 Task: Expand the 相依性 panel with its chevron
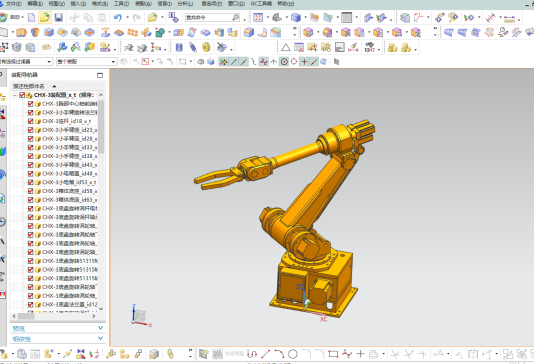pyautogui.click(x=100, y=338)
